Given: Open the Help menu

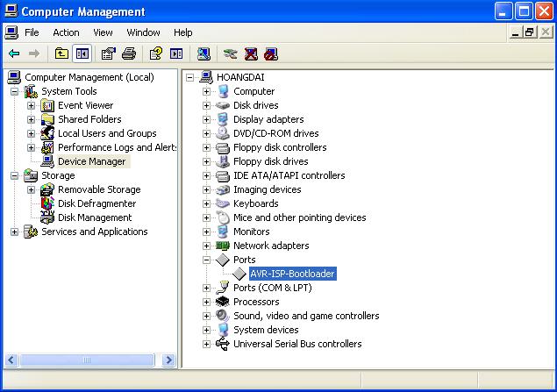Looking at the screenshot, I should click(x=183, y=32).
